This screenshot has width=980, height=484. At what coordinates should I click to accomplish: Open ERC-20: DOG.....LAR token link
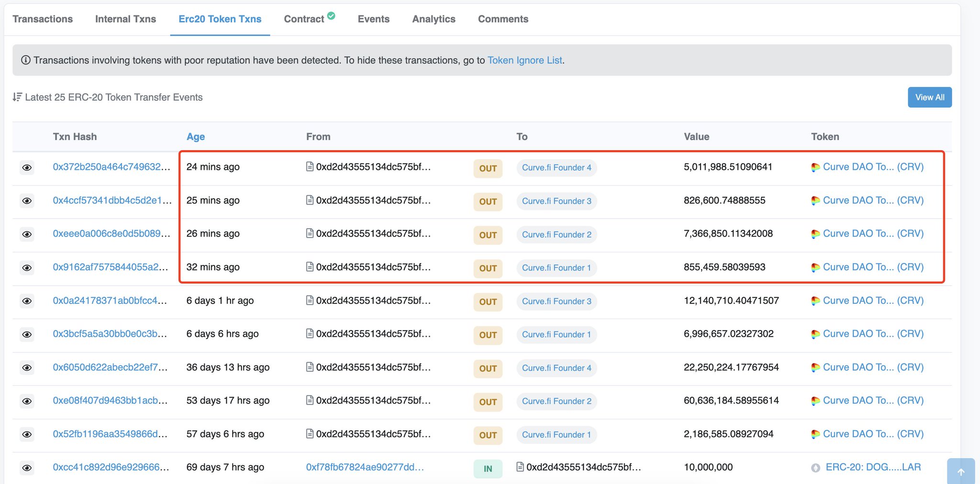coord(873,467)
